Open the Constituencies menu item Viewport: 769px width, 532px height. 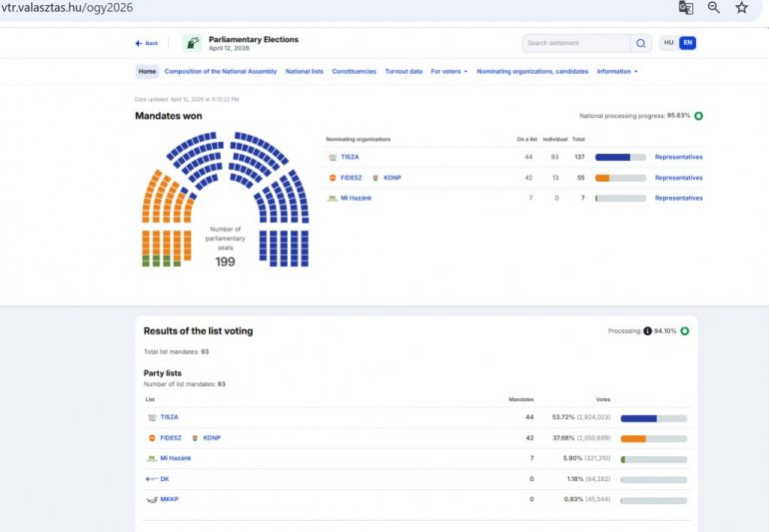click(354, 72)
